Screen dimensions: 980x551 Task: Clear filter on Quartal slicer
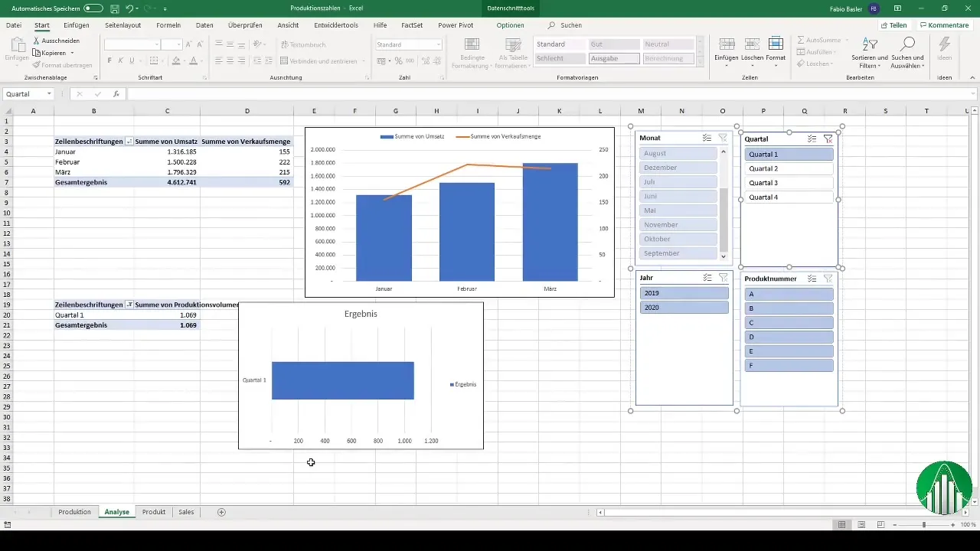coord(828,139)
